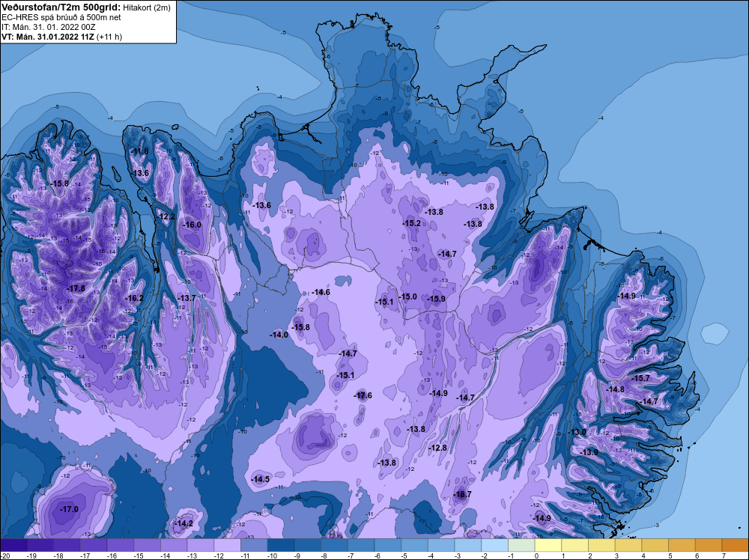Click the -12.8 temperature value

tap(438, 448)
